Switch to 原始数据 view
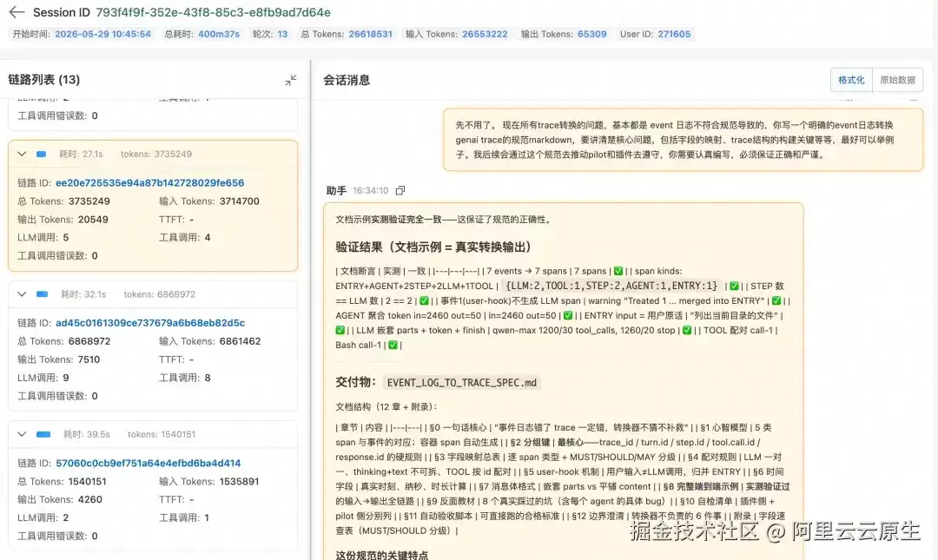 pos(897,80)
